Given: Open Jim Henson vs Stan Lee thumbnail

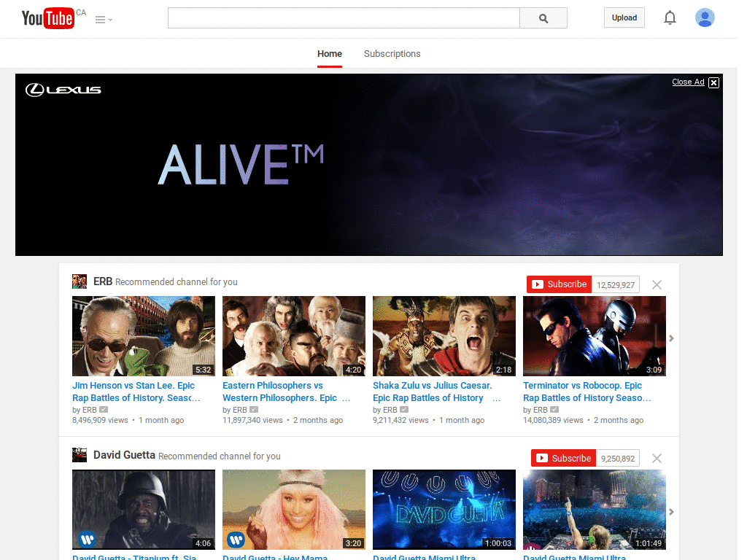Looking at the screenshot, I should pyautogui.click(x=144, y=336).
